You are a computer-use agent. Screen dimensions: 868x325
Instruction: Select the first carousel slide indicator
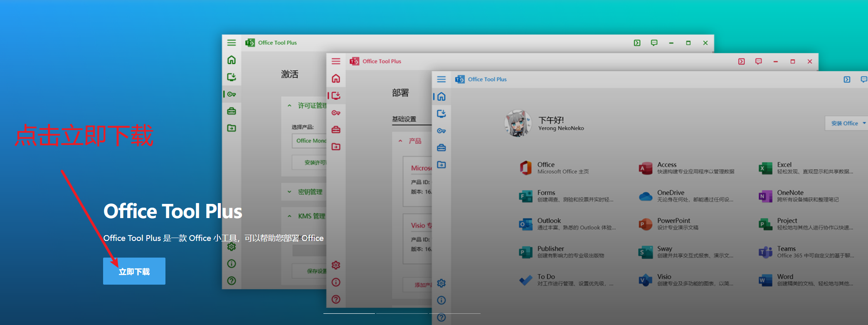click(349, 313)
